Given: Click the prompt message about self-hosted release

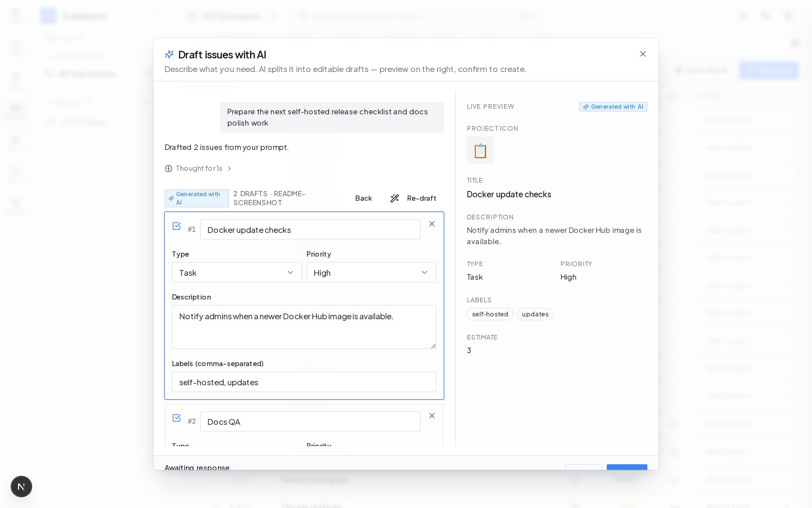Looking at the screenshot, I should [332, 117].
